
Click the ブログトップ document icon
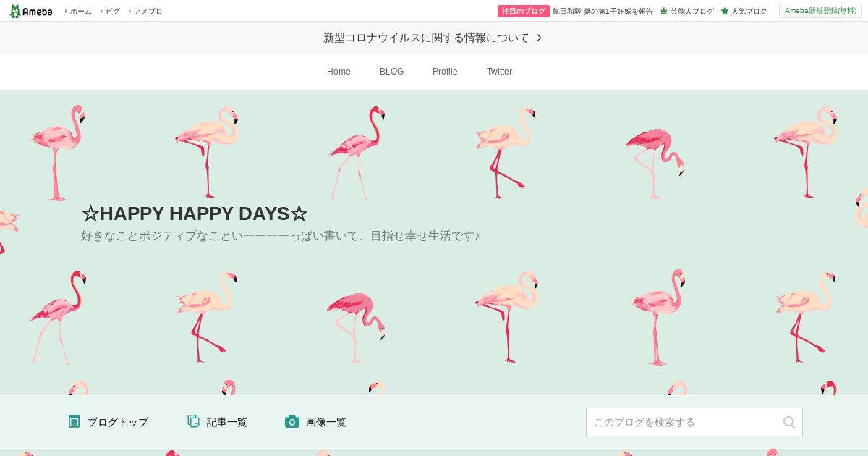coord(74,421)
